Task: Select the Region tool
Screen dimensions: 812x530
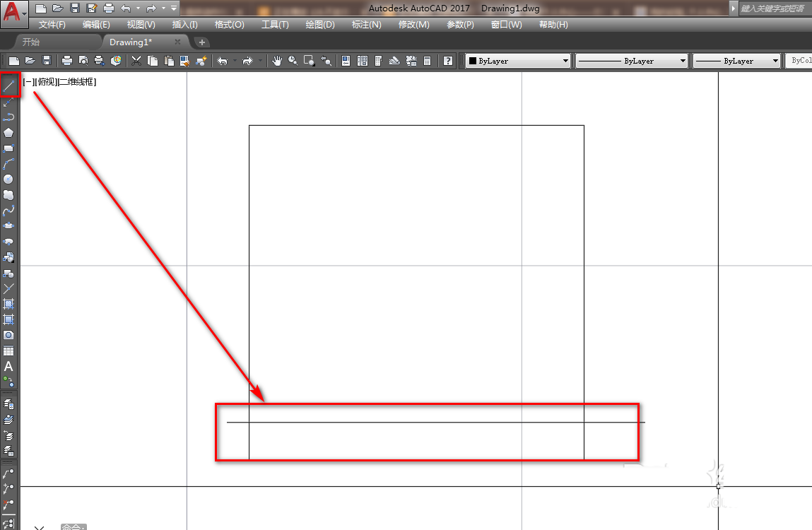Action: click(8, 335)
